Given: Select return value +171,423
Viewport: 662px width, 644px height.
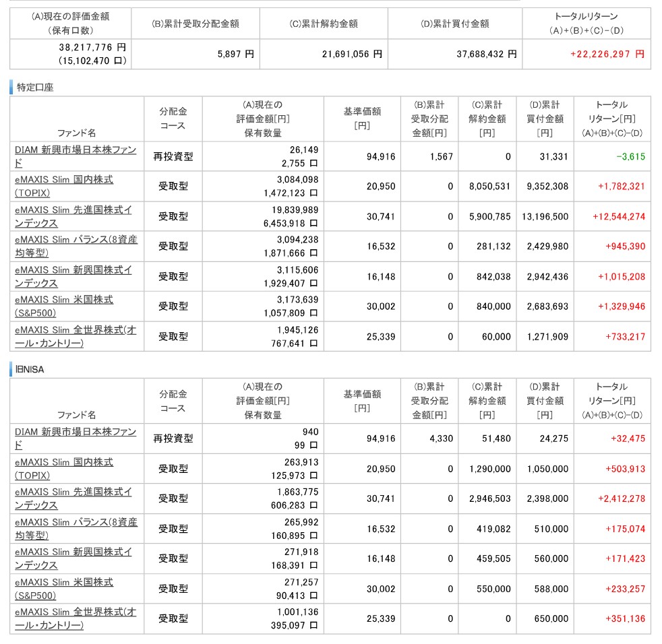Looking at the screenshot, I should (626, 558).
